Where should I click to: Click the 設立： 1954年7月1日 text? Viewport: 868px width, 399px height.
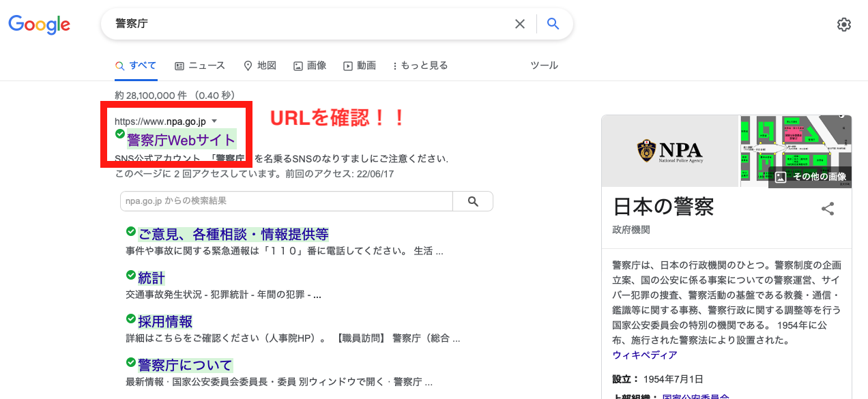pos(658,379)
